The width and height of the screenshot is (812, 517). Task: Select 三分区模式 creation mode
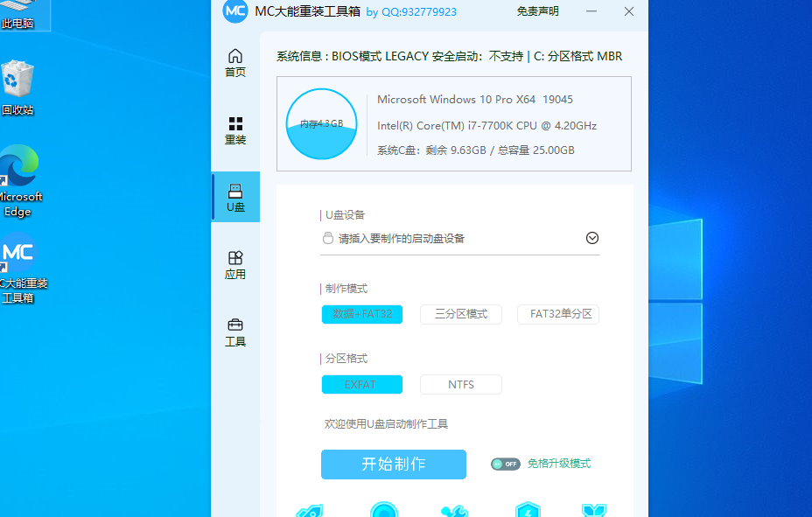click(x=461, y=314)
